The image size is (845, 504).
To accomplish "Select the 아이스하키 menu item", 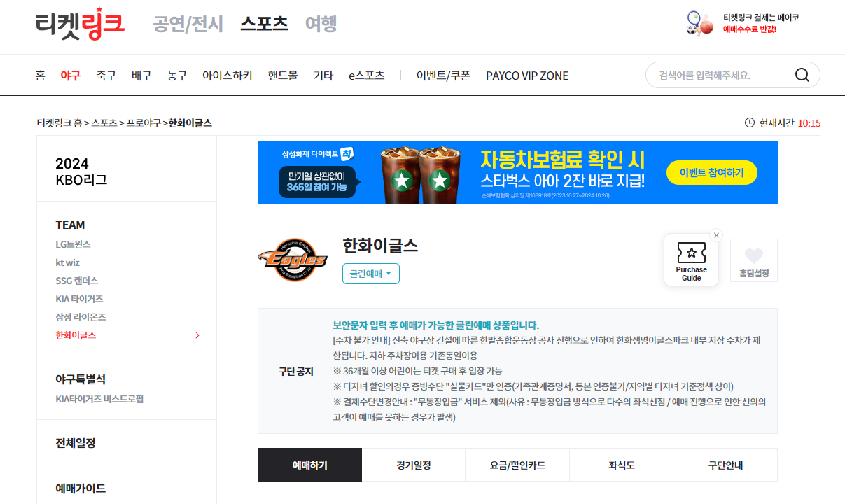I will pos(228,76).
